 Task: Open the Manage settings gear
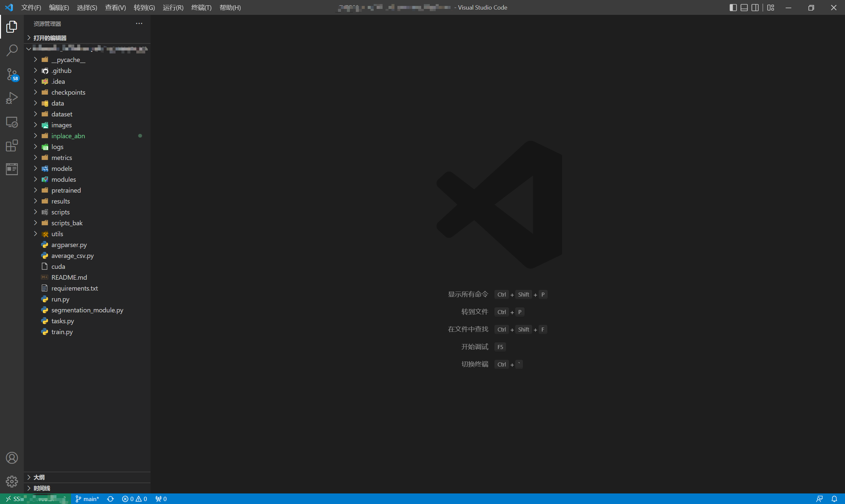click(12, 482)
